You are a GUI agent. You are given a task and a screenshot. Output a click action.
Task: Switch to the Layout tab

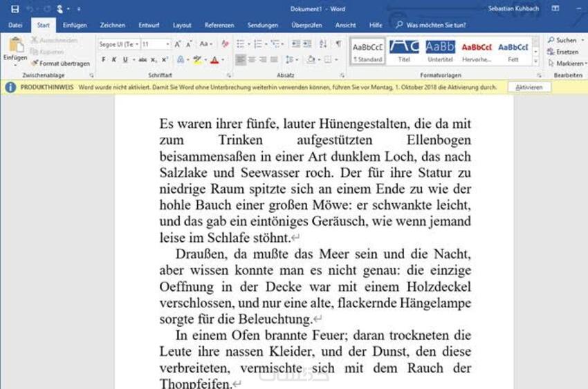(x=182, y=25)
